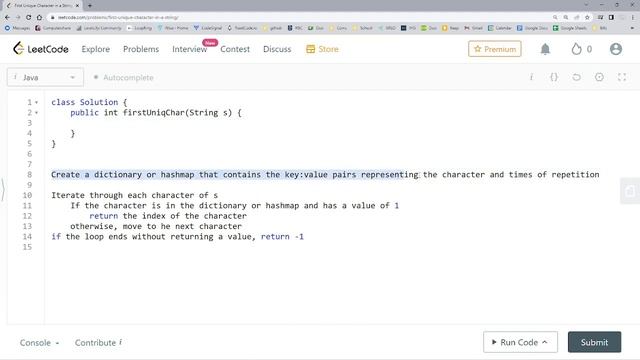
Task: Open Explore menu
Action: tap(96, 49)
